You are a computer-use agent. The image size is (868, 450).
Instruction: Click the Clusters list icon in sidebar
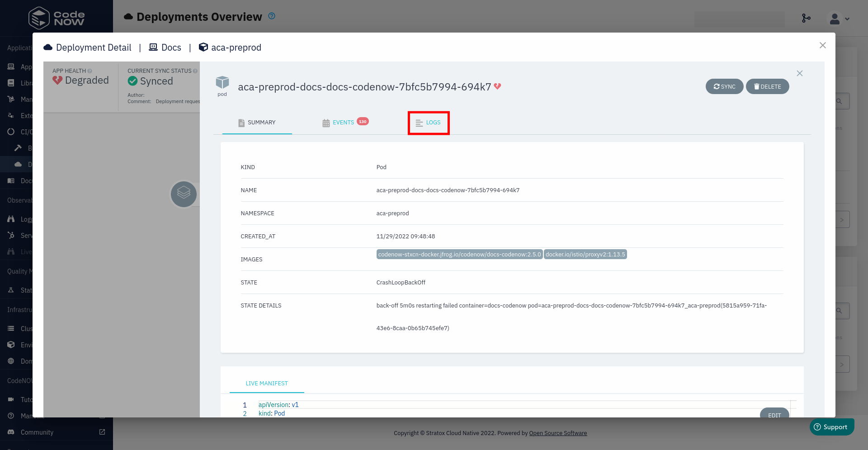tap(11, 329)
